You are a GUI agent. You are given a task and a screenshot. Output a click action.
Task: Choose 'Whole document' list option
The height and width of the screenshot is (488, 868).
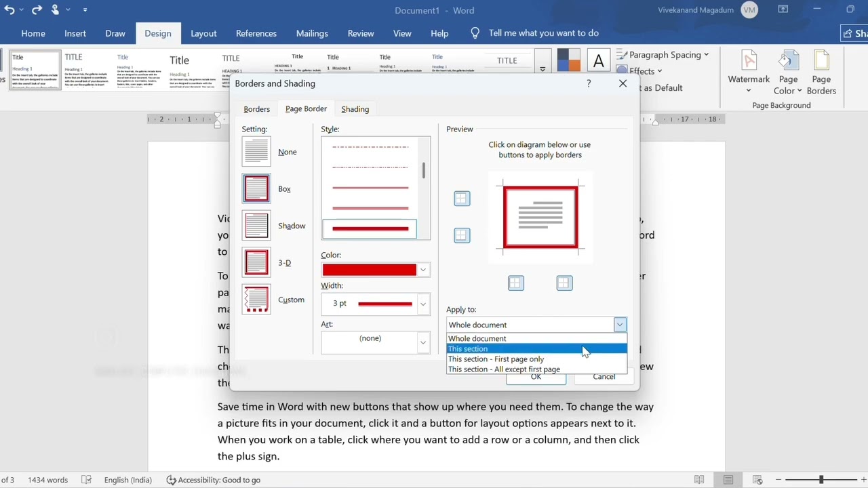[x=536, y=339]
